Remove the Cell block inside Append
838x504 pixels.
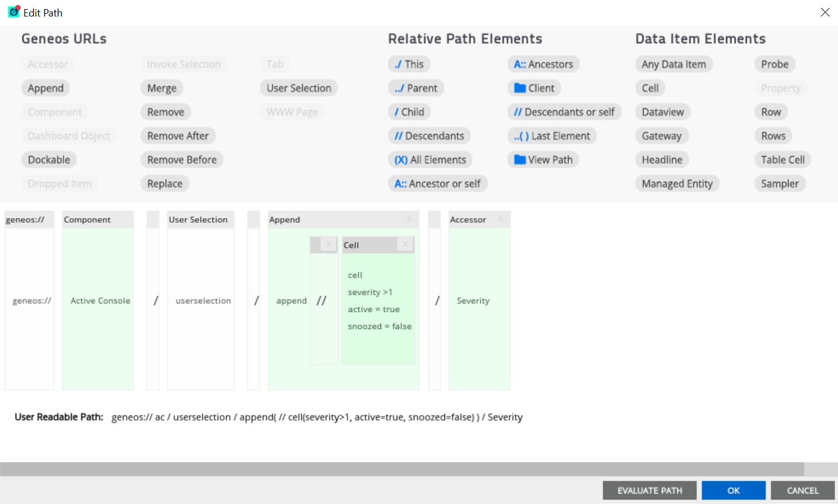click(405, 245)
